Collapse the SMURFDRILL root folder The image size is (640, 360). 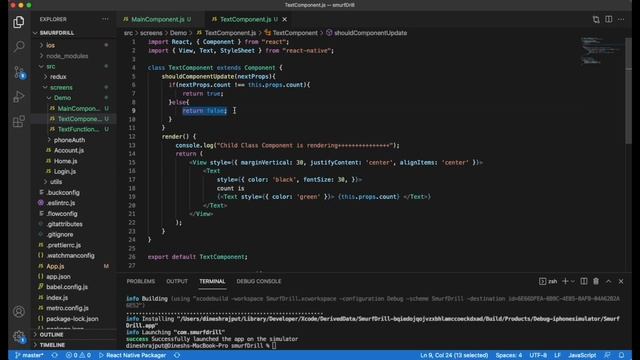57,33
